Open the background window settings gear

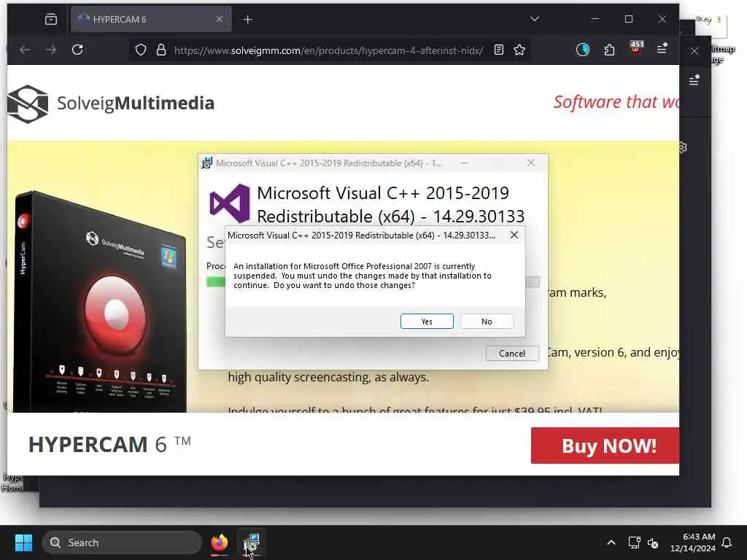pos(683,147)
